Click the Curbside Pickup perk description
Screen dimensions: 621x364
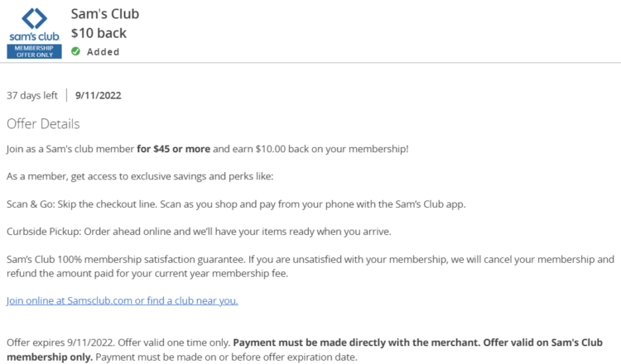pyautogui.click(x=199, y=232)
